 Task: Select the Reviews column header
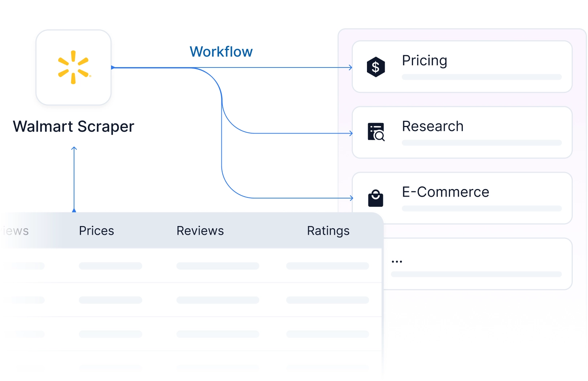[x=200, y=231]
